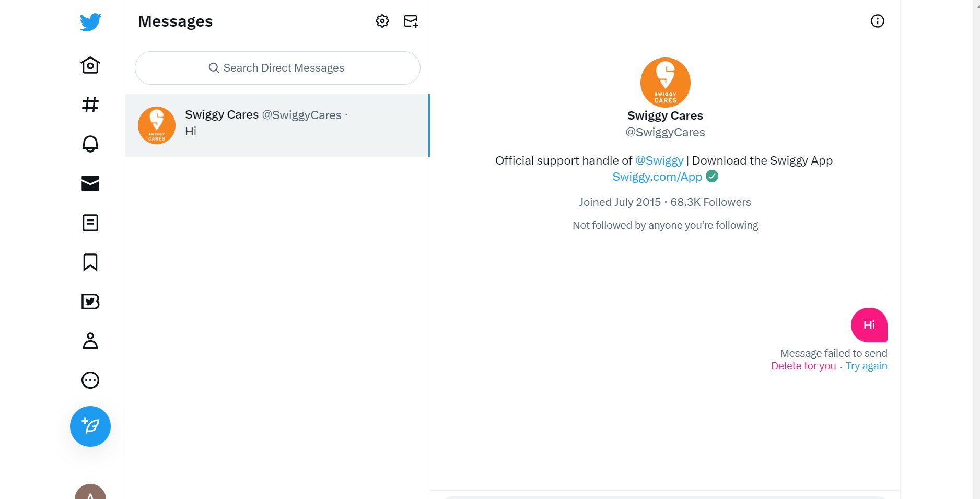Open Direct Message settings gear

(382, 21)
